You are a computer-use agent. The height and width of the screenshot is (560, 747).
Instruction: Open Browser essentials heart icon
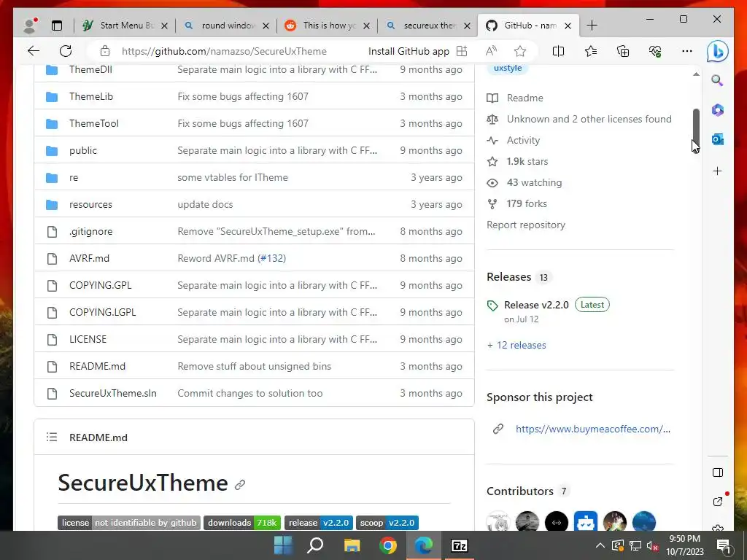pos(655,51)
